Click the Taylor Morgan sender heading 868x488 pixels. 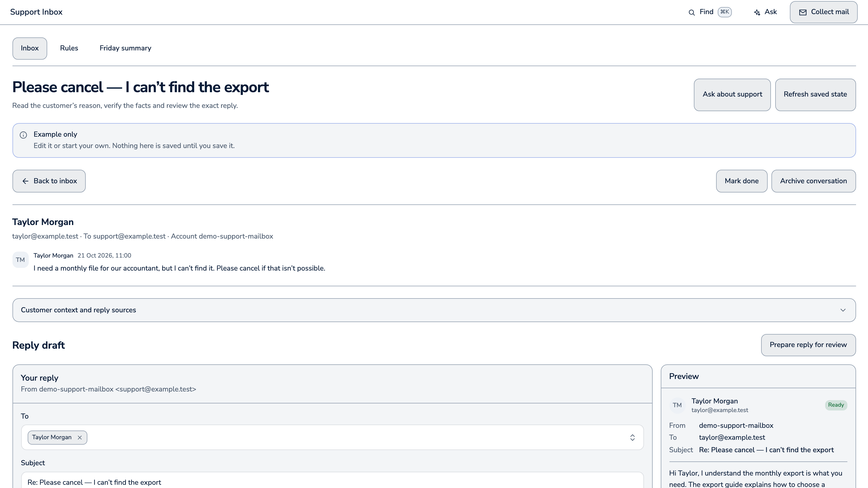click(x=43, y=222)
